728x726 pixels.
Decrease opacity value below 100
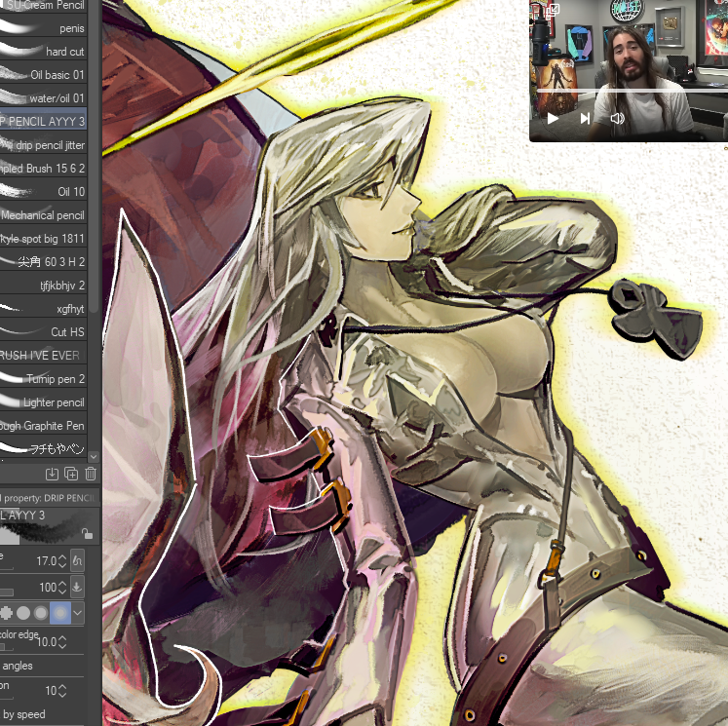62,592
